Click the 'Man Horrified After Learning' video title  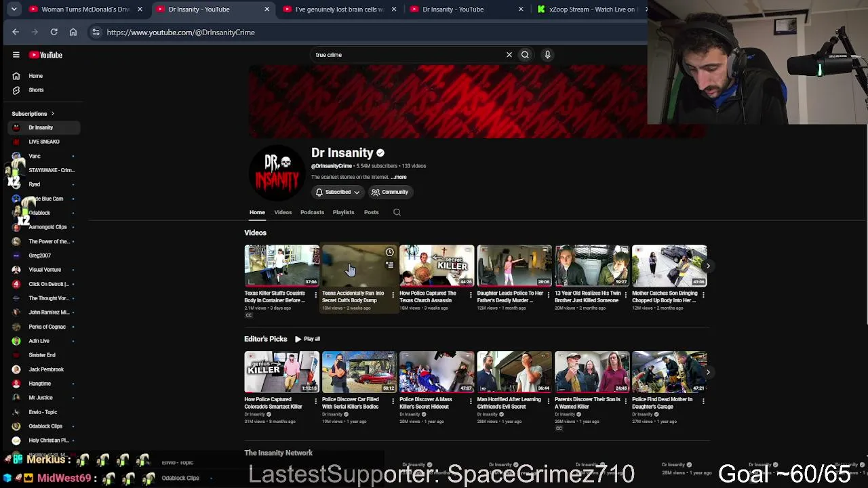(509, 403)
